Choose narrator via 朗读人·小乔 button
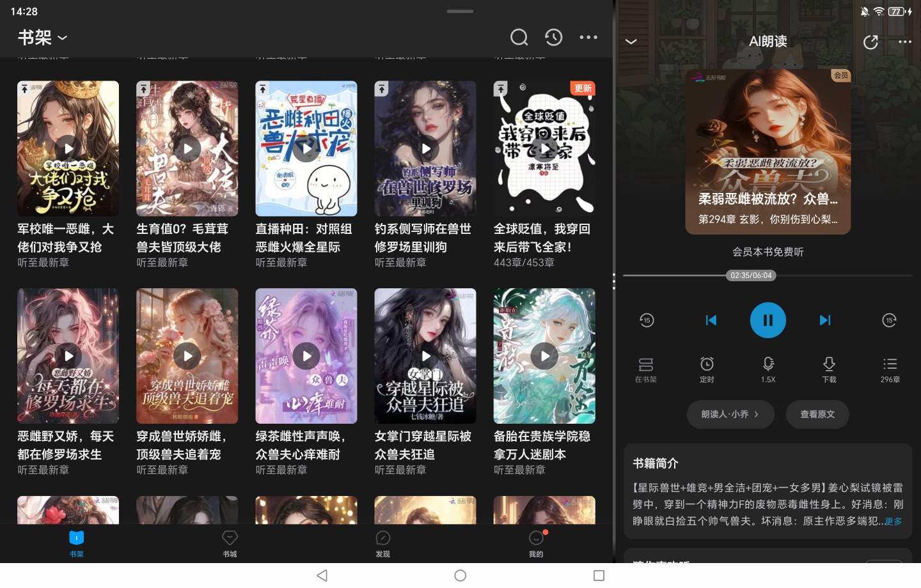921x588 pixels. click(730, 414)
